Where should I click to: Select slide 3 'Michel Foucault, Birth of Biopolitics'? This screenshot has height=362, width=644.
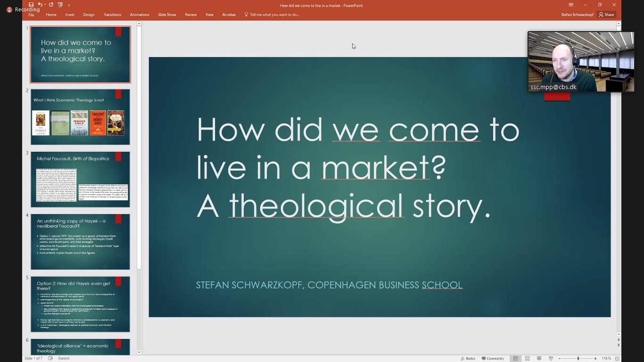[x=80, y=179]
